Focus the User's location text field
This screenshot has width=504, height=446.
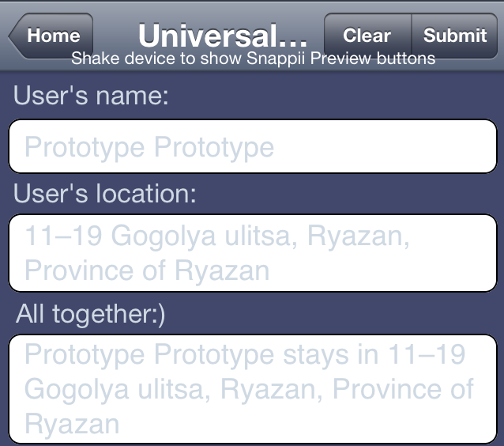[253, 253]
